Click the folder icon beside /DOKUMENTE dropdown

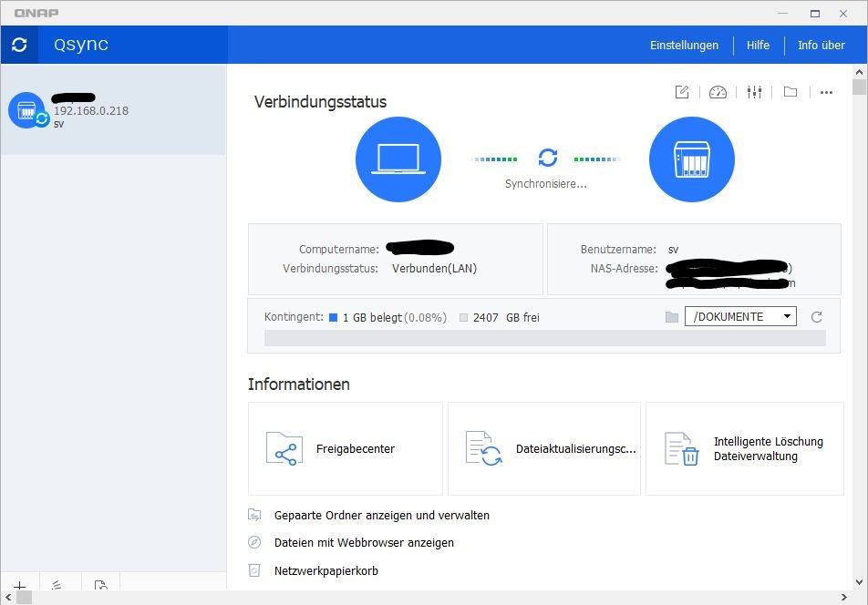coord(671,317)
